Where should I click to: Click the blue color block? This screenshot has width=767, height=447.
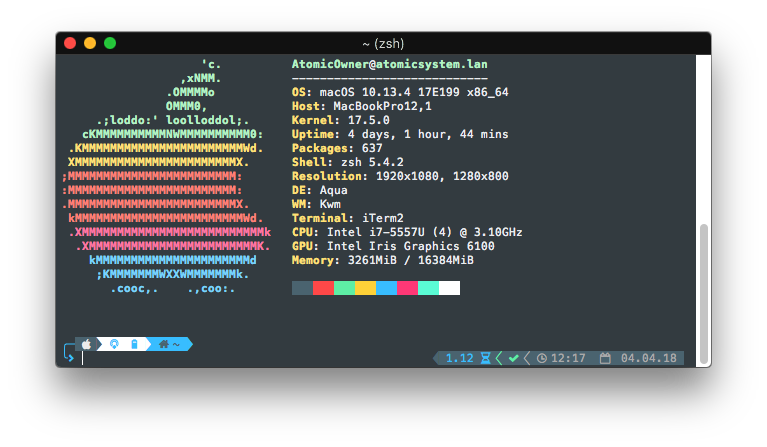click(386, 288)
